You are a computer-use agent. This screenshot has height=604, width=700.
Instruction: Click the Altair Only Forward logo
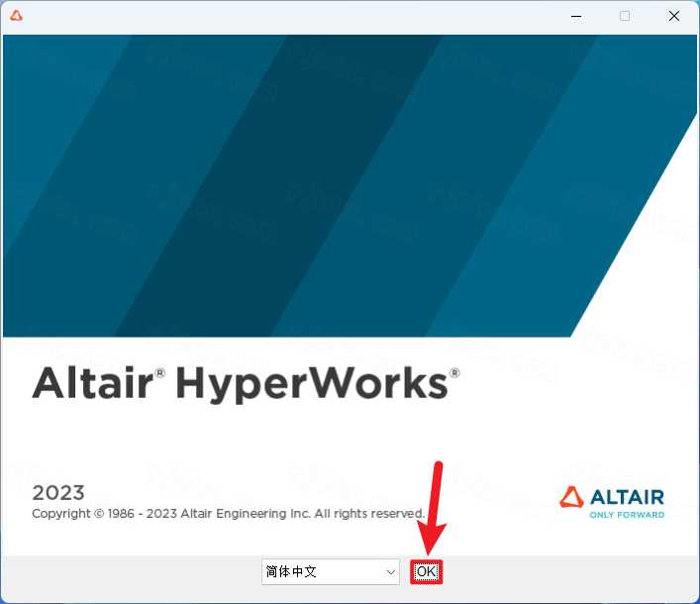pyautogui.click(x=612, y=503)
